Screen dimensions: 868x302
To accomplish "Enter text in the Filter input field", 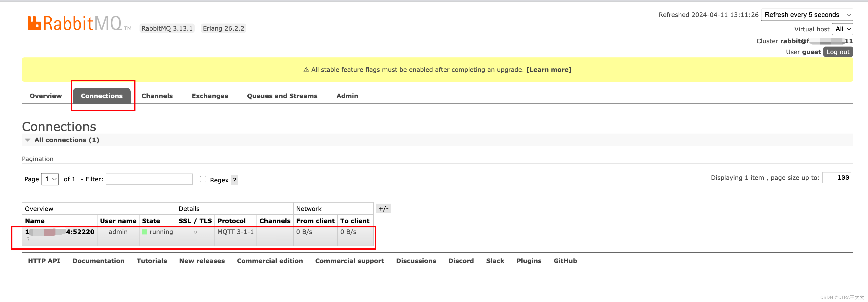I will pos(149,180).
